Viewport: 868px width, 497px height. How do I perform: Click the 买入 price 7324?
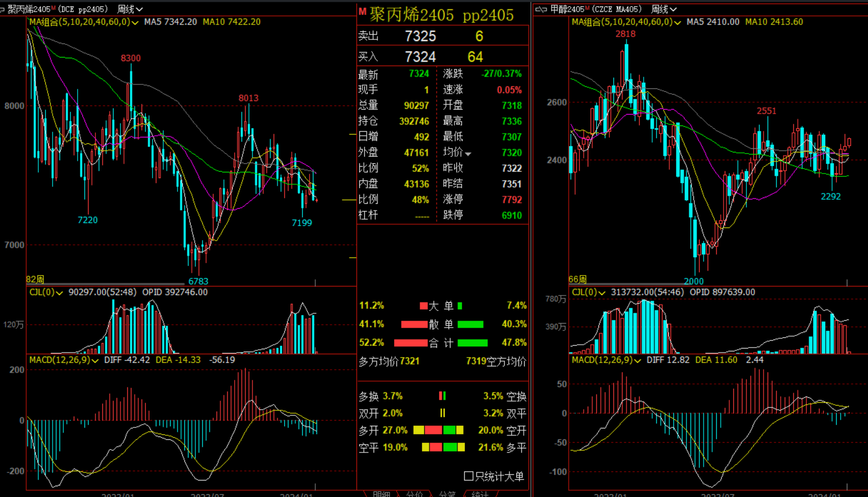(420, 56)
